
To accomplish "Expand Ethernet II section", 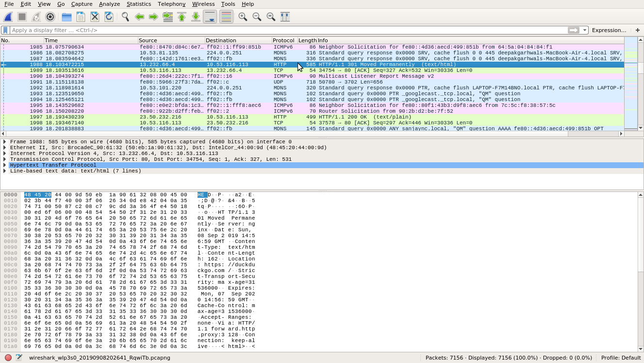I will [x=4, y=148].
